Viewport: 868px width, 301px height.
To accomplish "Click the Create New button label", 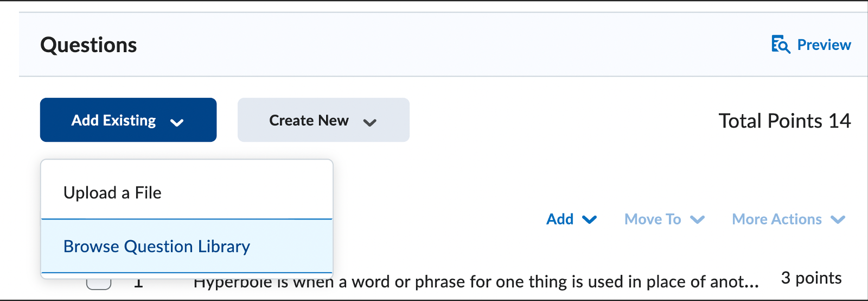I will pyautogui.click(x=309, y=121).
